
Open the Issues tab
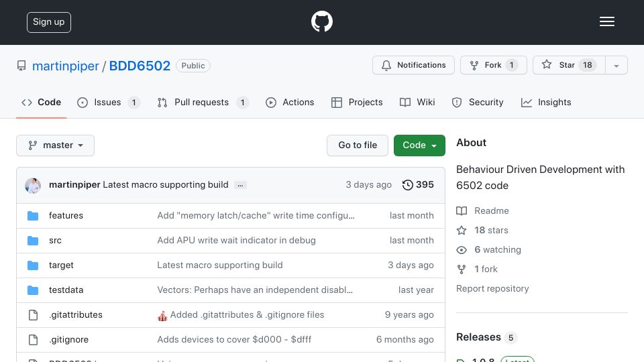tap(109, 102)
